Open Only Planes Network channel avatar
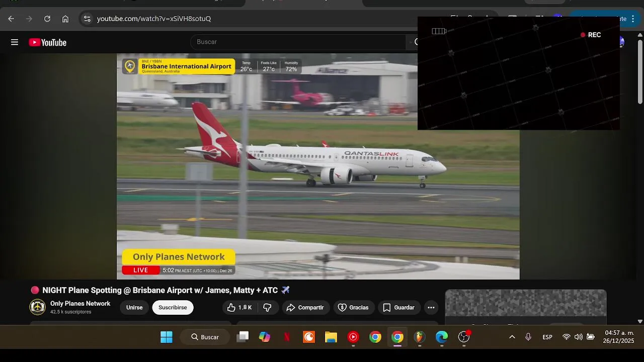Image resolution: width=644 pixels, height=362 pixels. tap(38, 307)
